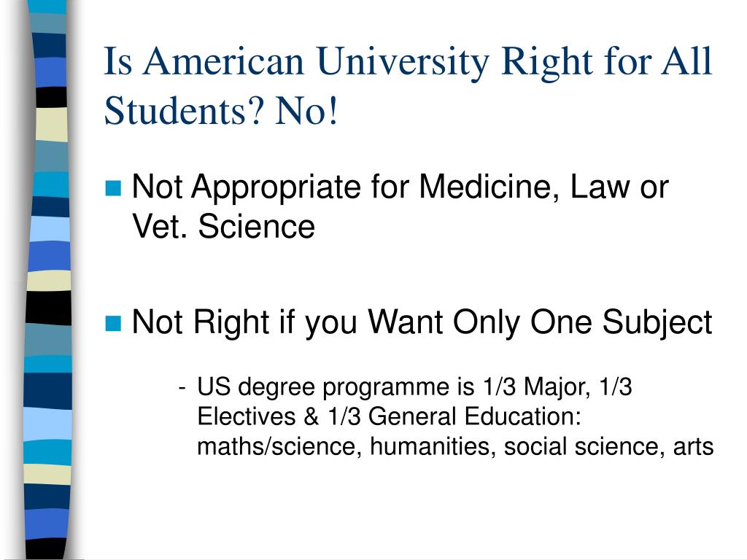Click the black stripe in the ribbon beside the second bullet
The width and height of the screenshot is (747, 560).
[x=48, y=308]
